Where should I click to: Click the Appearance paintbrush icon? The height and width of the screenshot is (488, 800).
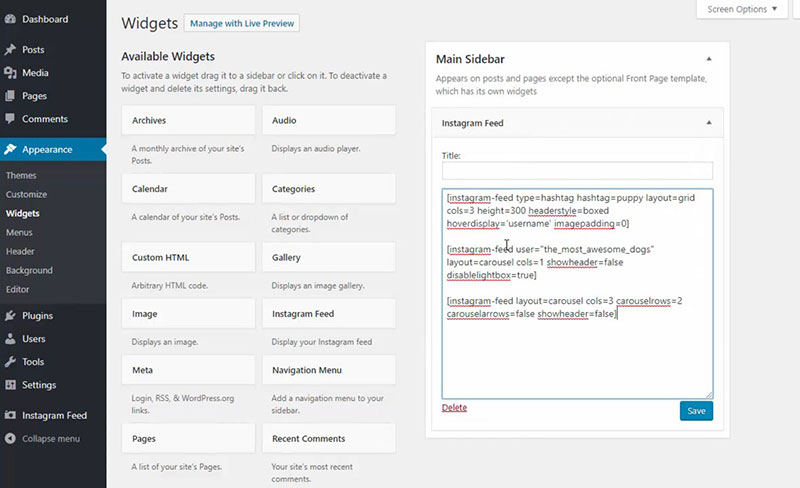pos(10,149)
